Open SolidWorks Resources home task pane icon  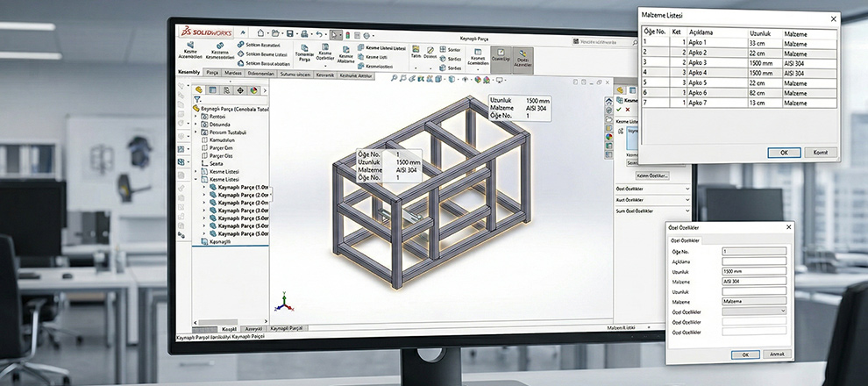pos(609,102)
